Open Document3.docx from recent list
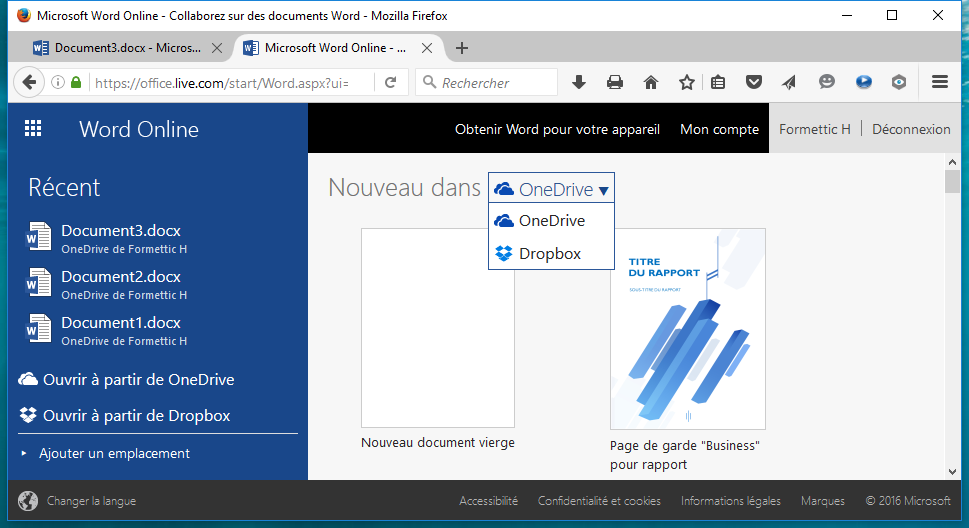The height and width of the screenshot is (528, 969). tap(121, 231)
